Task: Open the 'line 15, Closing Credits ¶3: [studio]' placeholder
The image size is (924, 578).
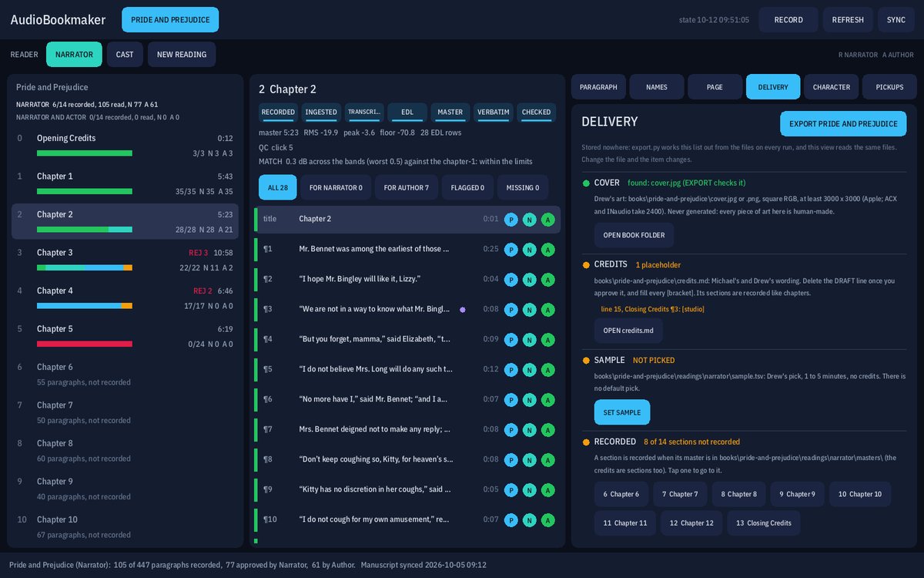Action: (652, 309)
